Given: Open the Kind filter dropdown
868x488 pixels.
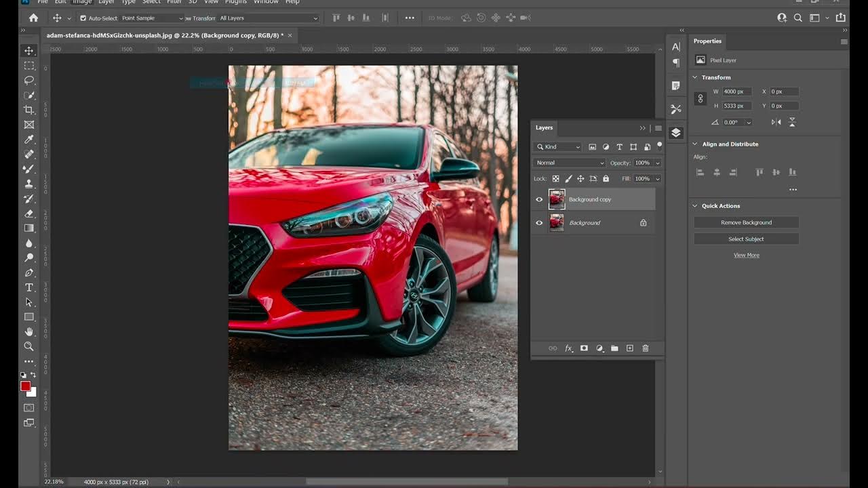Looking at the screenshot, I should (x=558, y=147).
